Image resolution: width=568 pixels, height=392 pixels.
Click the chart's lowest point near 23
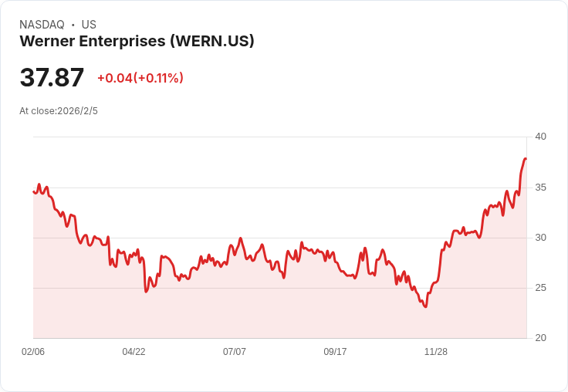tap(426, 307)
